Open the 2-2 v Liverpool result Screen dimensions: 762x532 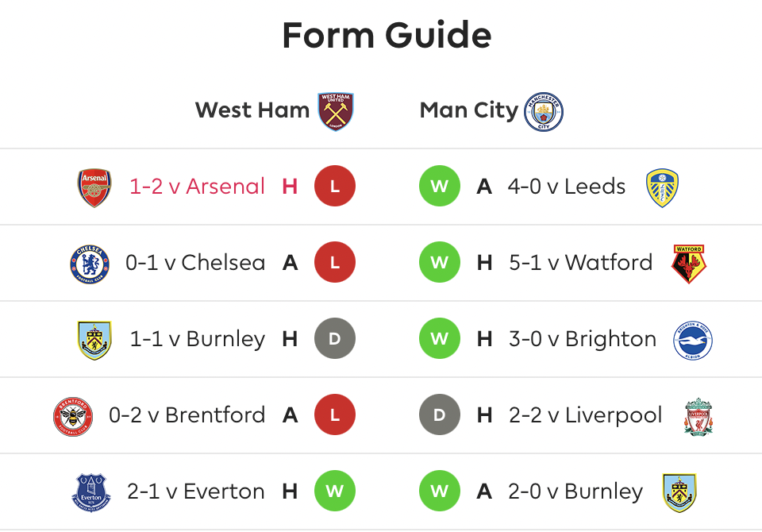point(585,416)
